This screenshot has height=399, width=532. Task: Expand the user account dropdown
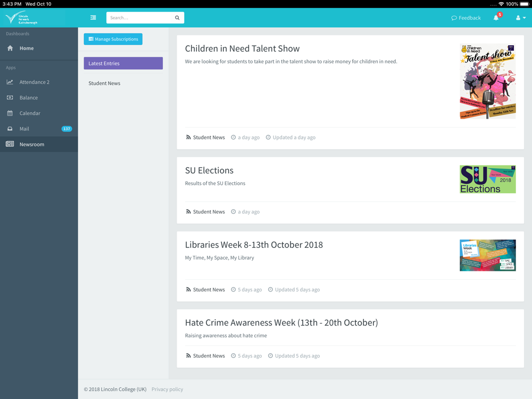pos(521,18)
